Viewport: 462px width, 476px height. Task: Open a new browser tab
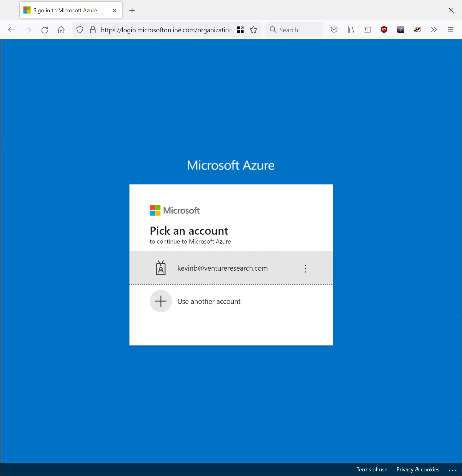132,10
